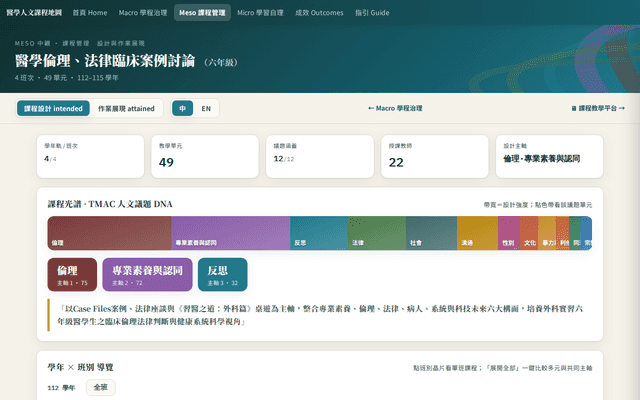Click the 倫理 主軸 1 · 75 chip
Image resolution: width=640 pixels, height=400 pixels.
click(x=72, y=275)
